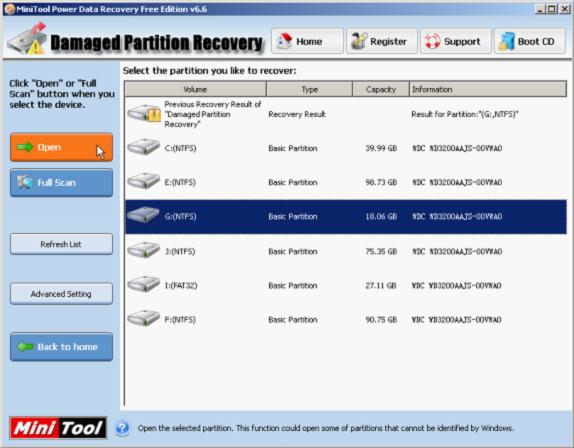Click the C:(NTFS) drive icon
574x448 pixels.
(x=144, y=147)
